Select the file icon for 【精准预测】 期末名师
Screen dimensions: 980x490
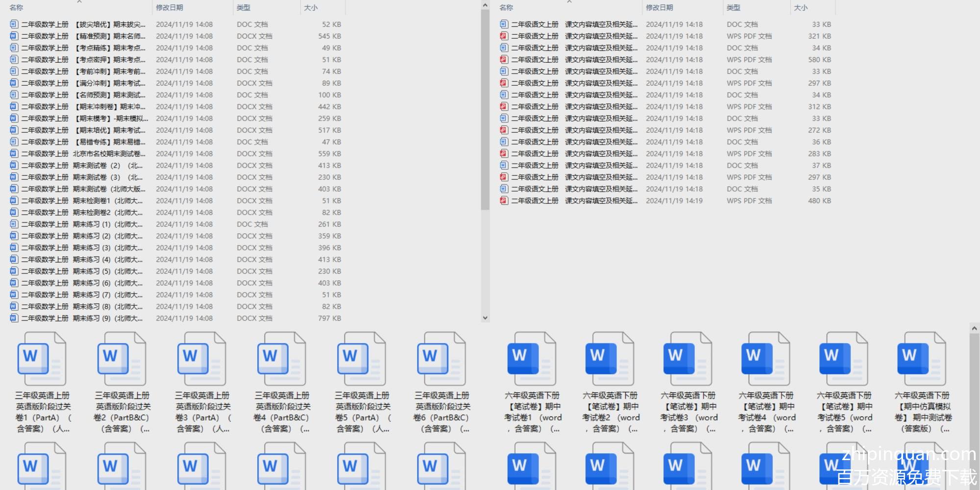tap(14, 36)
